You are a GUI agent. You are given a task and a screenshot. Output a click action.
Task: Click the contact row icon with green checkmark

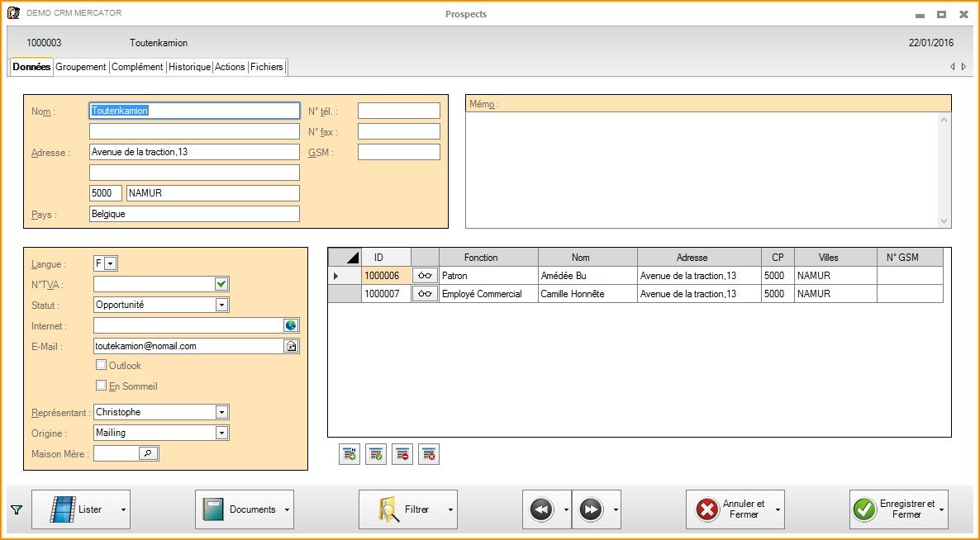(x=376, y=453)
